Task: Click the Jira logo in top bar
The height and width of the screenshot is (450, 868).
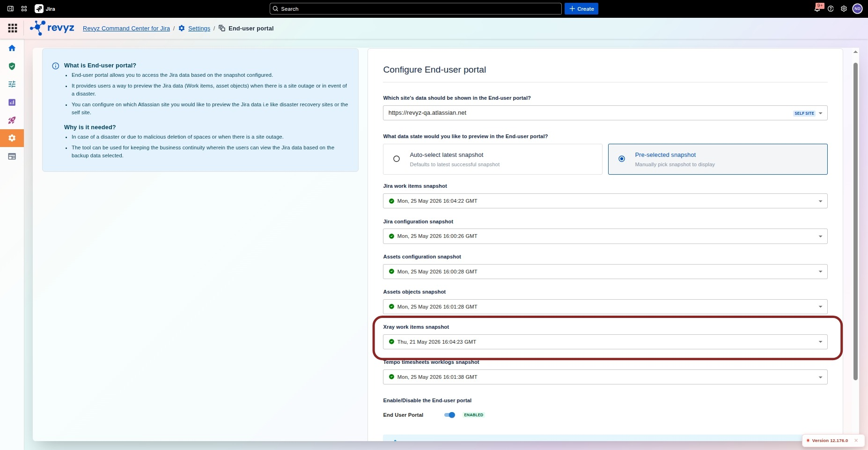Action: [x=45, y=9]
